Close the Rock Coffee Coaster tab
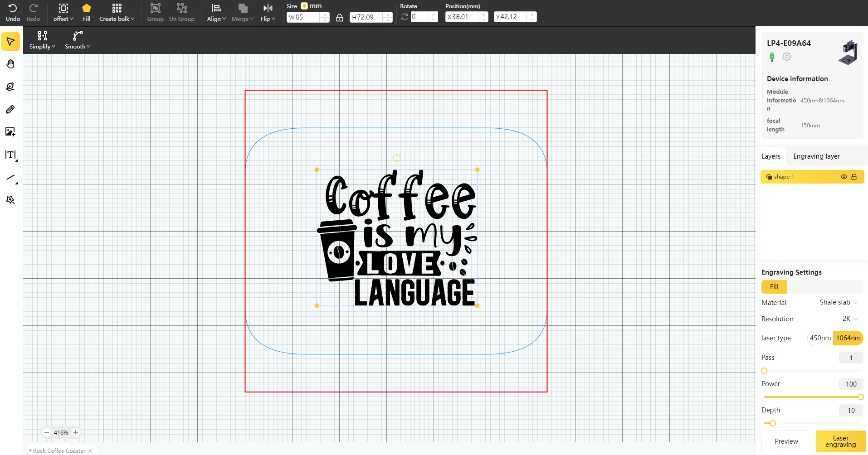 [90, 451]
